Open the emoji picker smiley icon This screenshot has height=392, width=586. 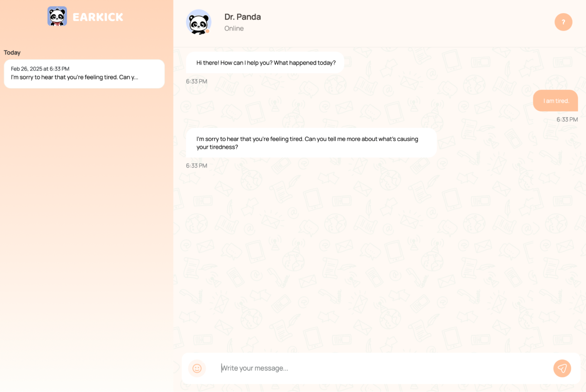pyautogui.click(x=197, y=368)
